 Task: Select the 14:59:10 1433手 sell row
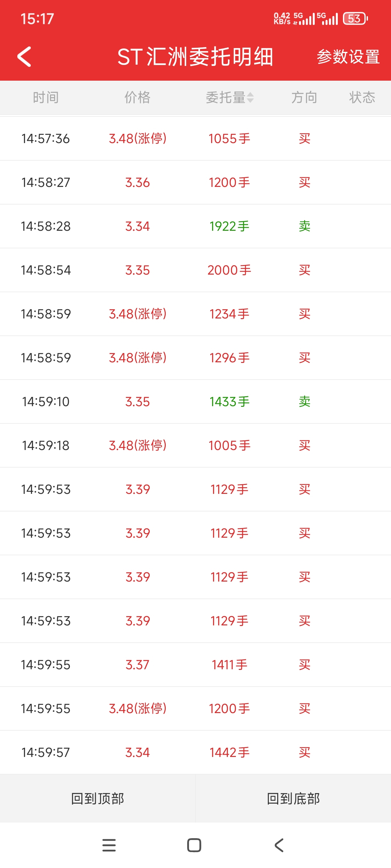[x=195, y=401]
